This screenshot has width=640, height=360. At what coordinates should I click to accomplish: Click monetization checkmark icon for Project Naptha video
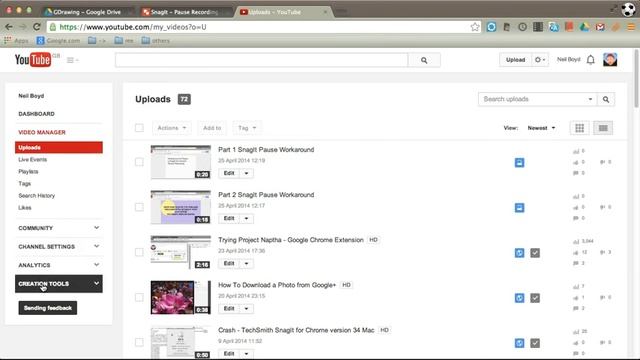tap(535, 253)
